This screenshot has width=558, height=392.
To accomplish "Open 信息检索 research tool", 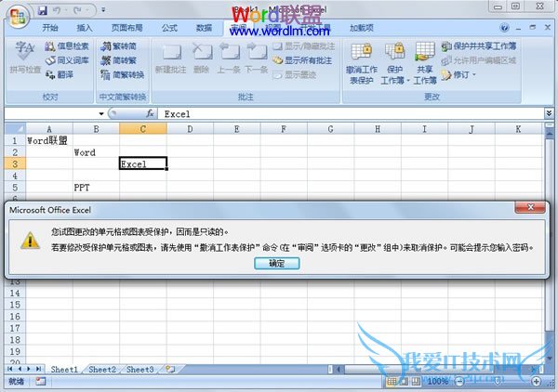I will click(67, 46).
